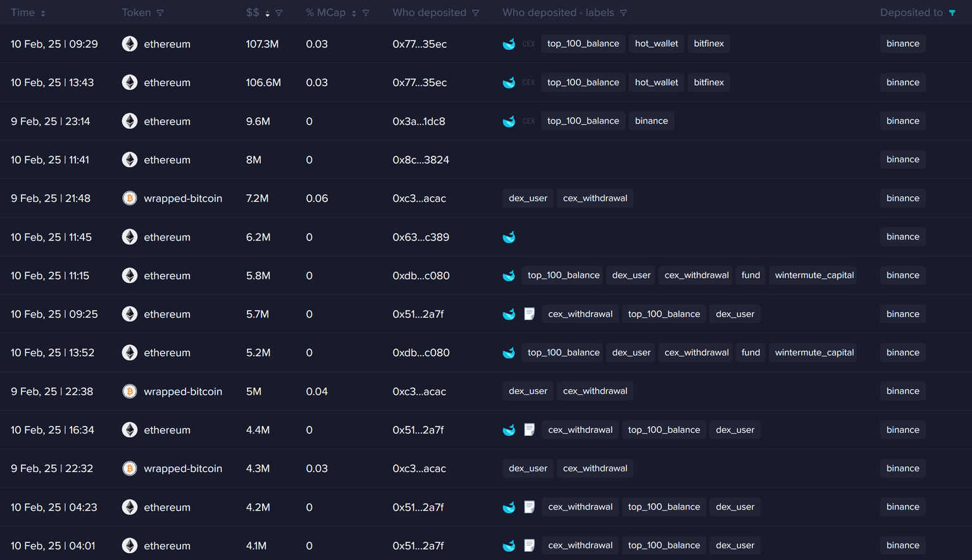The height and width of the screenshot is (560, 972).
Task: Click the whale icon in the 6.2M row
Action: [509, 237]
